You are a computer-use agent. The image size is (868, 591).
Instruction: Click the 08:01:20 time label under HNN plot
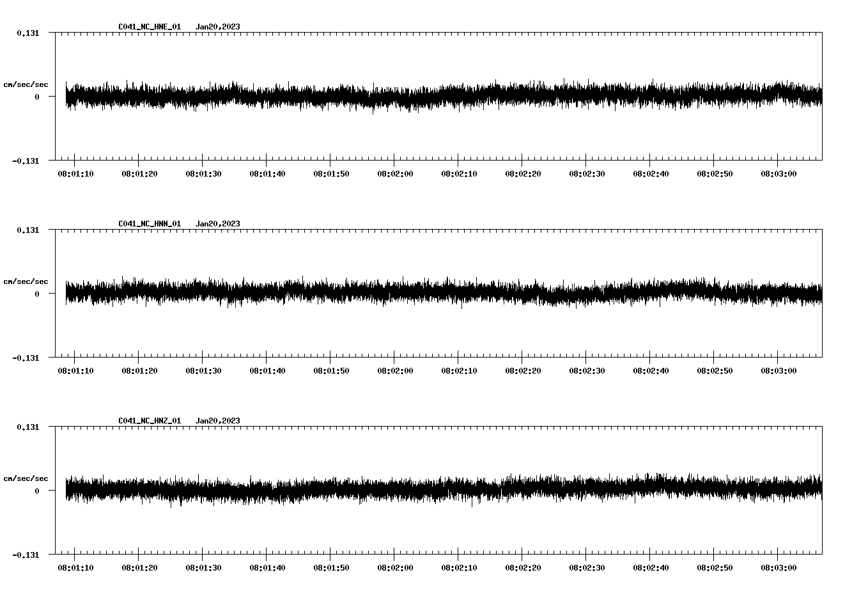pos(139,371)
